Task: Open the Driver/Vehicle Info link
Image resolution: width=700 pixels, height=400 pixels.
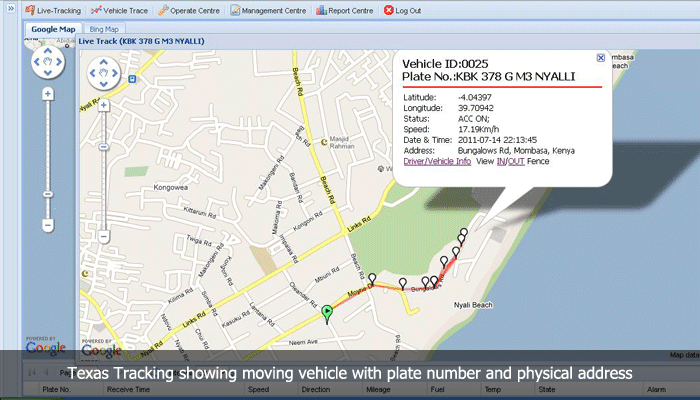Action: pos(437,161)
